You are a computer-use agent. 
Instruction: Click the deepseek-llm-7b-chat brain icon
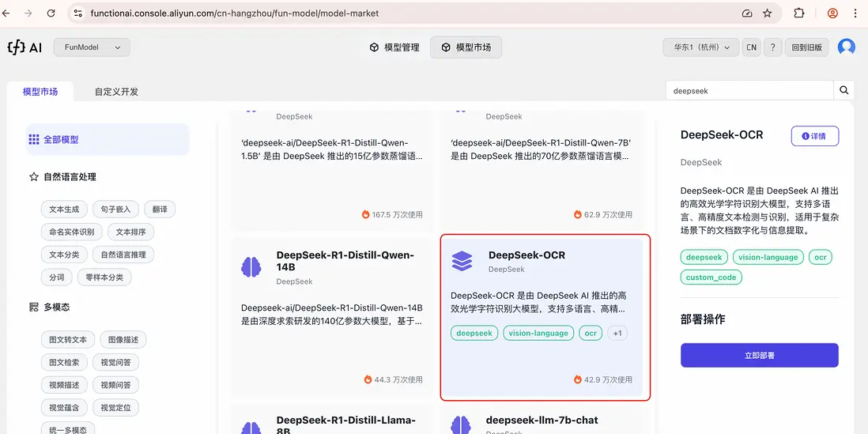pyautogui.click(x=461, y=425)
